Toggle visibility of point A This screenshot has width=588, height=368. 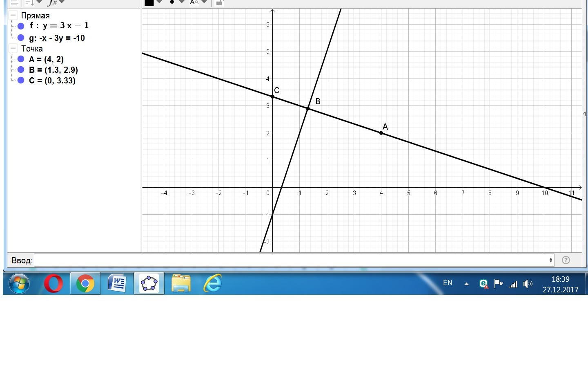coord(21,59)
